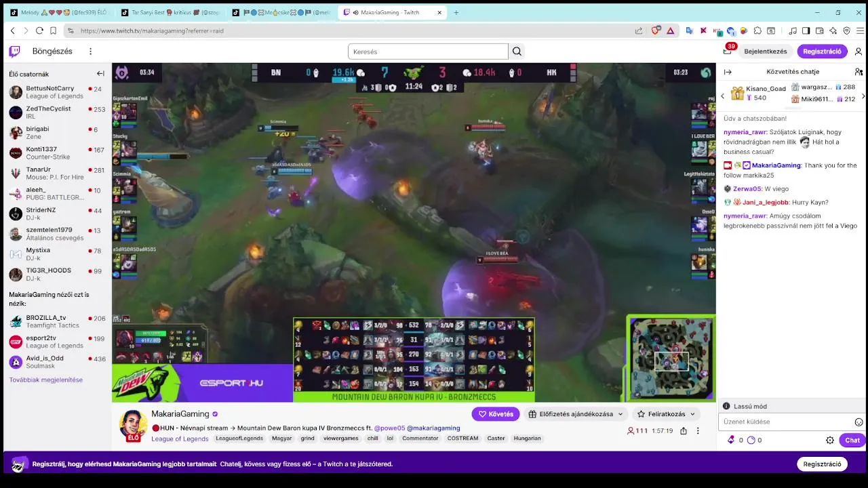The height and width of the screenshot is (488, 868).
Task: Click Továbbiak megjelenítése link
Action: 46,380
